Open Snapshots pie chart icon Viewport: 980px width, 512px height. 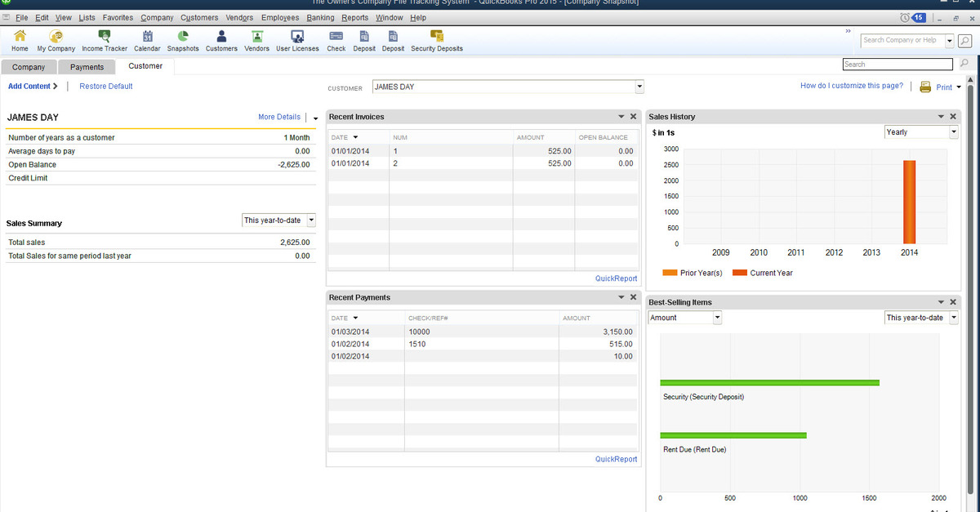tap(183, 36)
